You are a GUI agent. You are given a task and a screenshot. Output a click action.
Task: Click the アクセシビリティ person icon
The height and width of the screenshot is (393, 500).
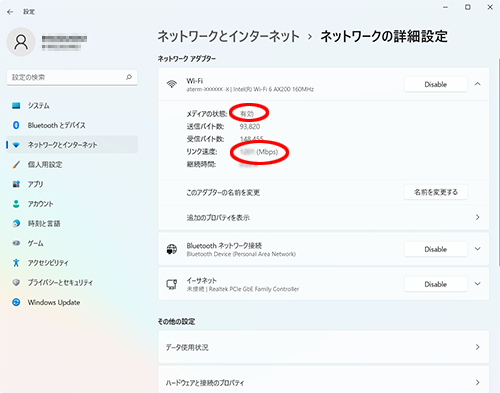16,263
